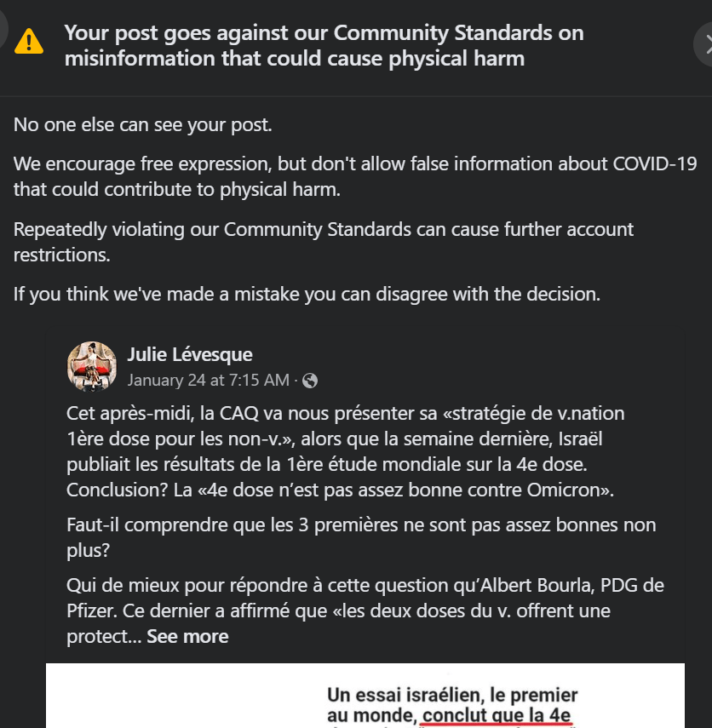The width and height of the screenshot is (712, 728).
Task: Click the yellow warning triangle icon
Action: 30,40
